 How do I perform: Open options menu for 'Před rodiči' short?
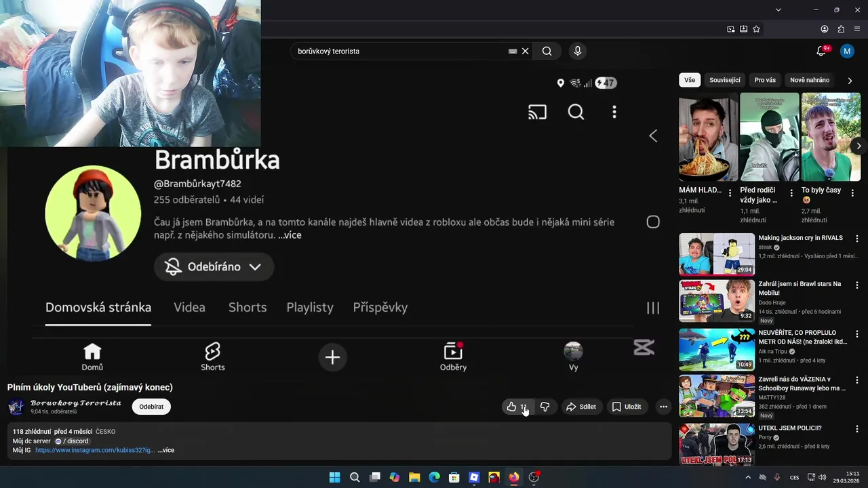[x=791, y=193]
